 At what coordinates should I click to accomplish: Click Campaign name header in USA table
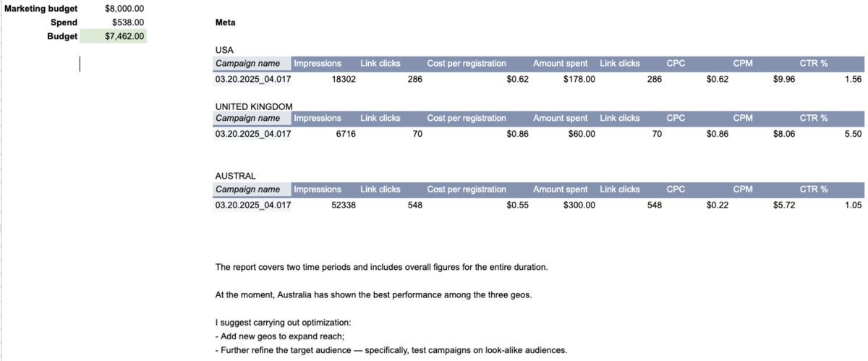tap(252, 64)
